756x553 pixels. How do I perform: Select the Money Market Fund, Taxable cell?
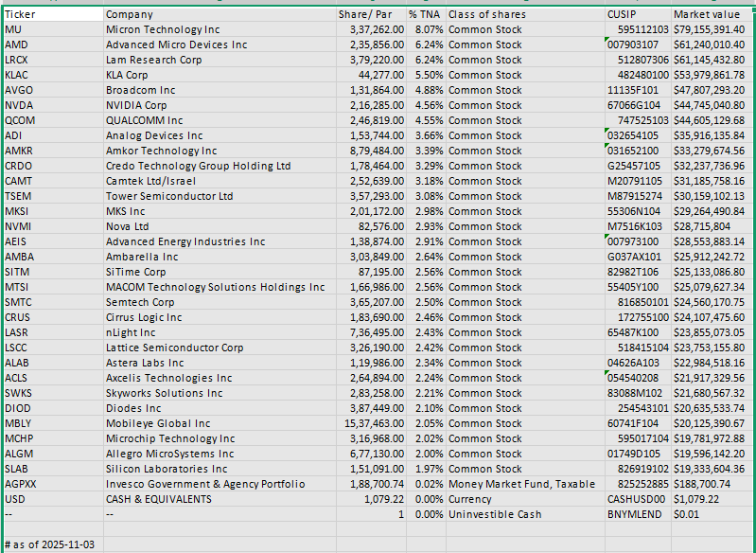[523, 484]
